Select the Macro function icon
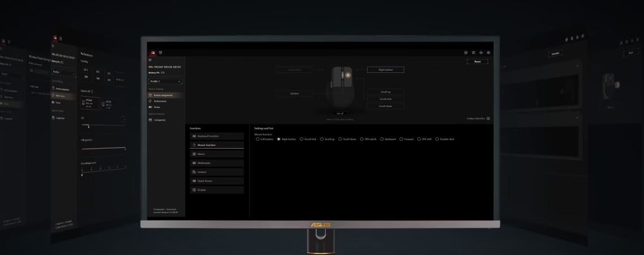The width and height of the screenshot is (644, 255). [x=194, y=154]
